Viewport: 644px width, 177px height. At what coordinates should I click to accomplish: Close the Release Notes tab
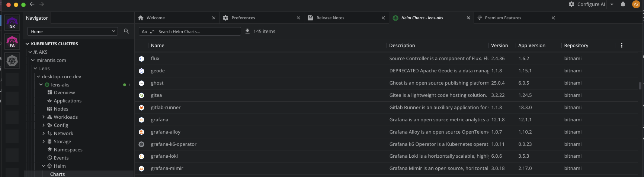coord(383,18)
